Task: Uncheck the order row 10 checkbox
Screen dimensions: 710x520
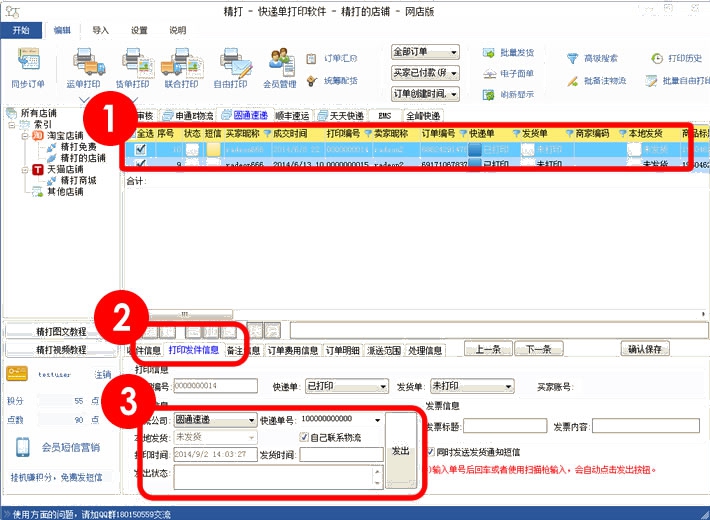Action: tap(140, 149)
